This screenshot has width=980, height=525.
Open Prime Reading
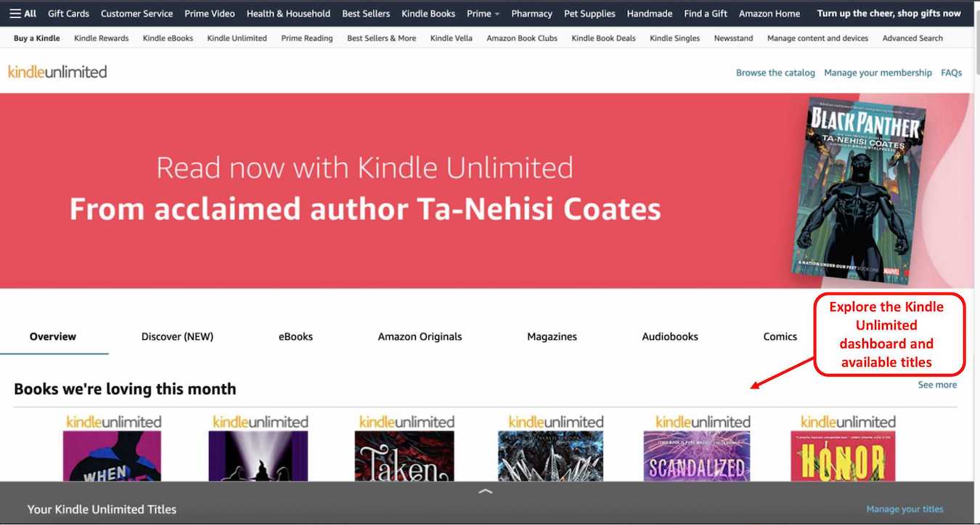tap(307, 38)
